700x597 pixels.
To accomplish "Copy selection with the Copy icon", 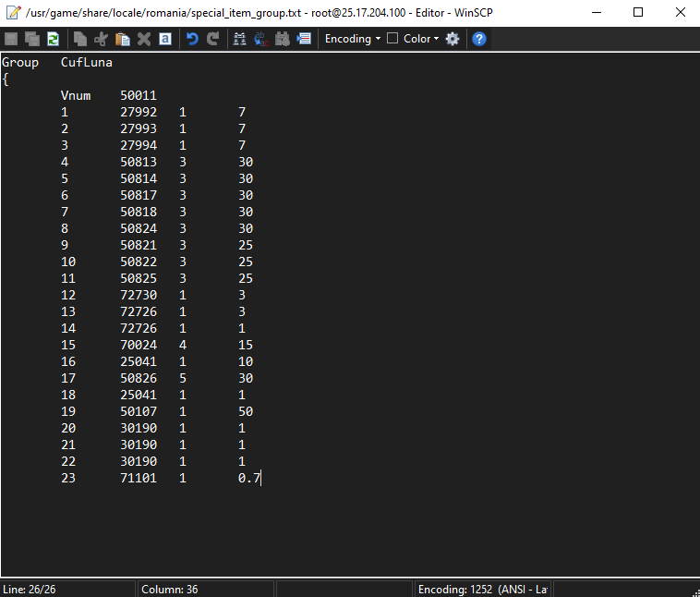I will (80, 39).
